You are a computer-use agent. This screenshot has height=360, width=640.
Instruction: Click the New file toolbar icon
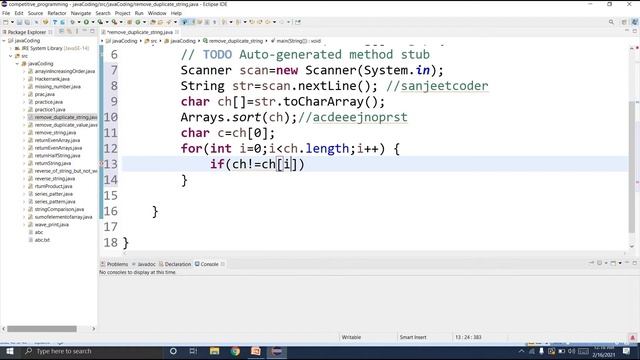pos(6,22)
